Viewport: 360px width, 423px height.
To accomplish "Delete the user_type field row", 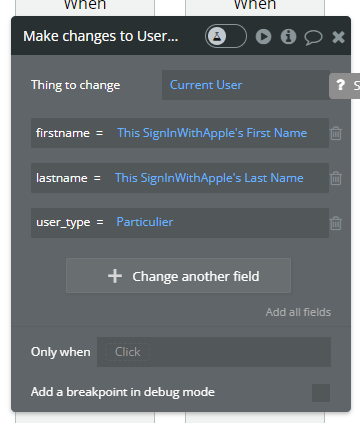I will (x=336, y=223).
